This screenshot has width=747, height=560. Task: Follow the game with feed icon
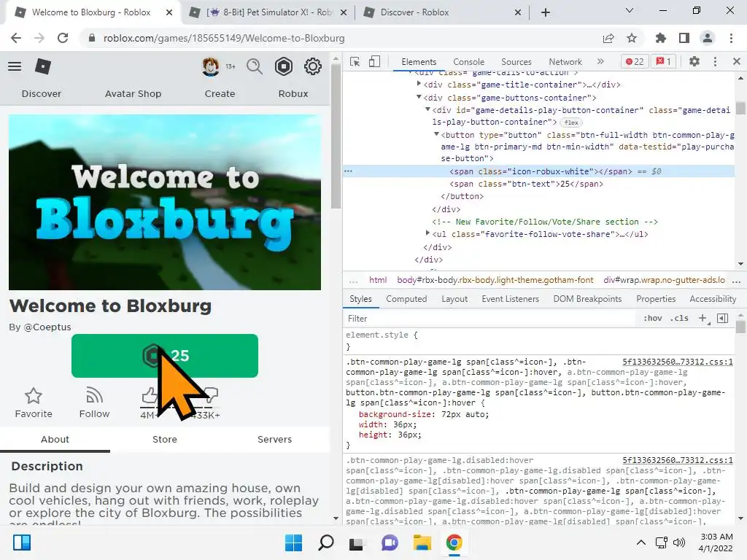coord(94,396)
